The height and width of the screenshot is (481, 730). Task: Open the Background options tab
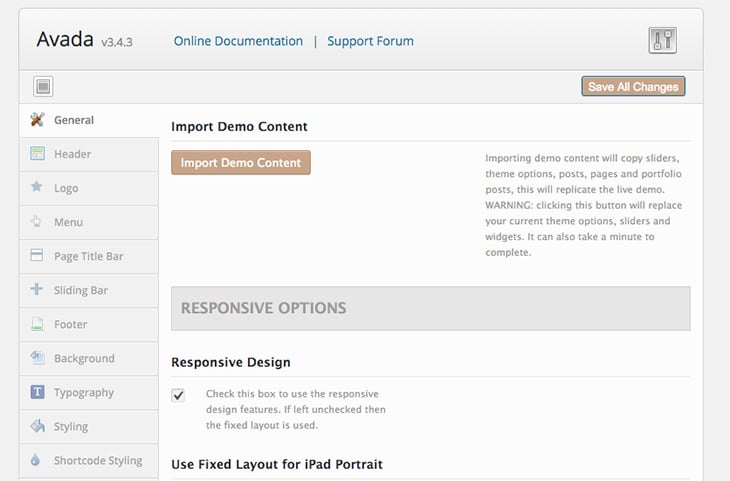coord(89,358)
